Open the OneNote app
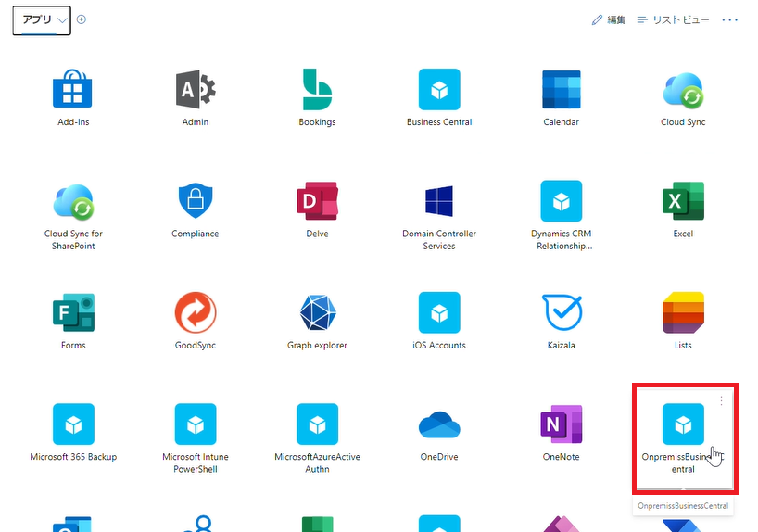Image resolution: width=758 pixels, height=532 pixels. (x=561, y=424)
